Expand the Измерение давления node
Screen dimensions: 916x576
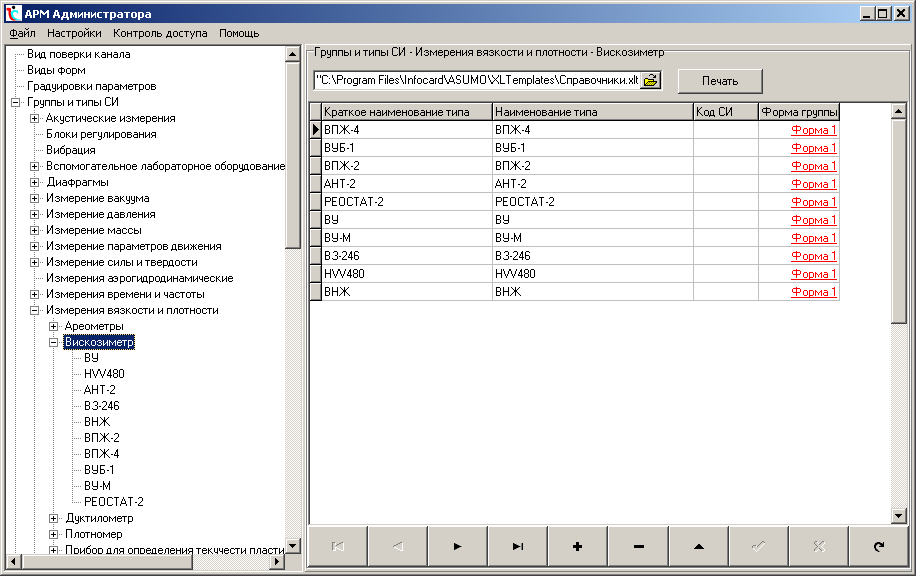(x=35, y=214)
